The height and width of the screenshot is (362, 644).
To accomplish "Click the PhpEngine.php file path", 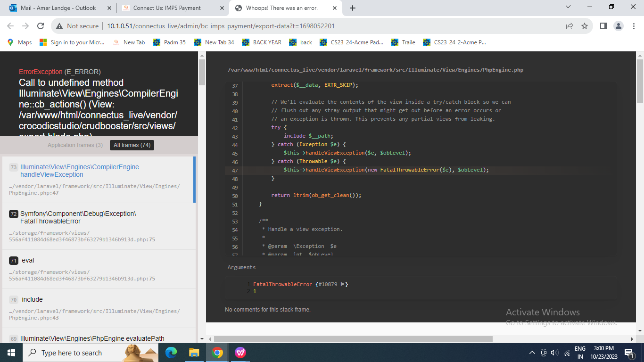I will [375, 70].
